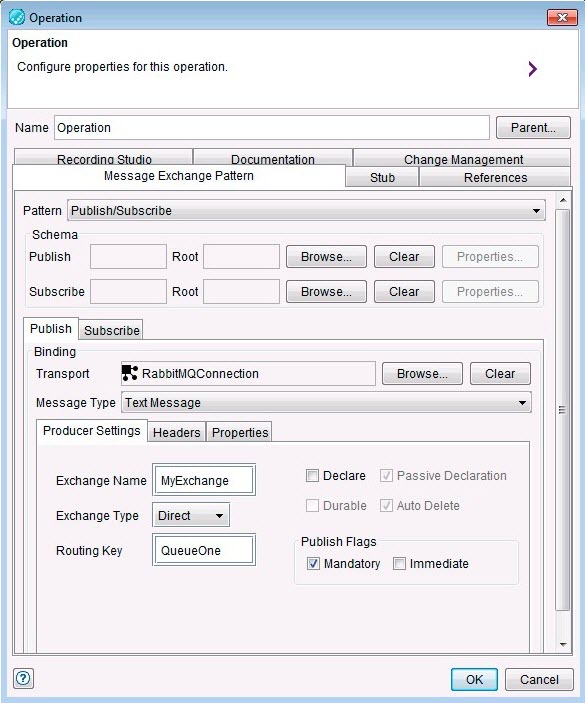Click the Exchange Name input field
Screen dimensions: 585x703
point(204,480)
